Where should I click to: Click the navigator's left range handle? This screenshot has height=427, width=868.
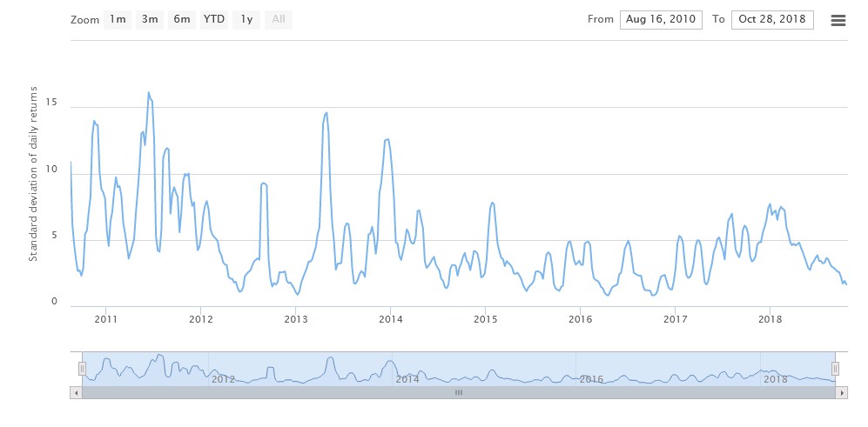pos(82,369)
